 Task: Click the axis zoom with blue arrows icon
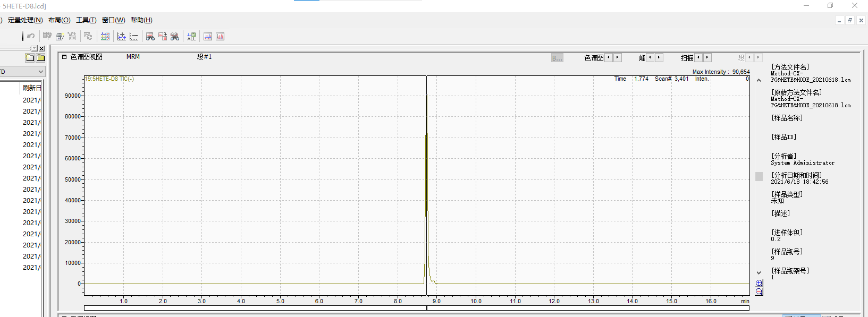tap(122, 36)
